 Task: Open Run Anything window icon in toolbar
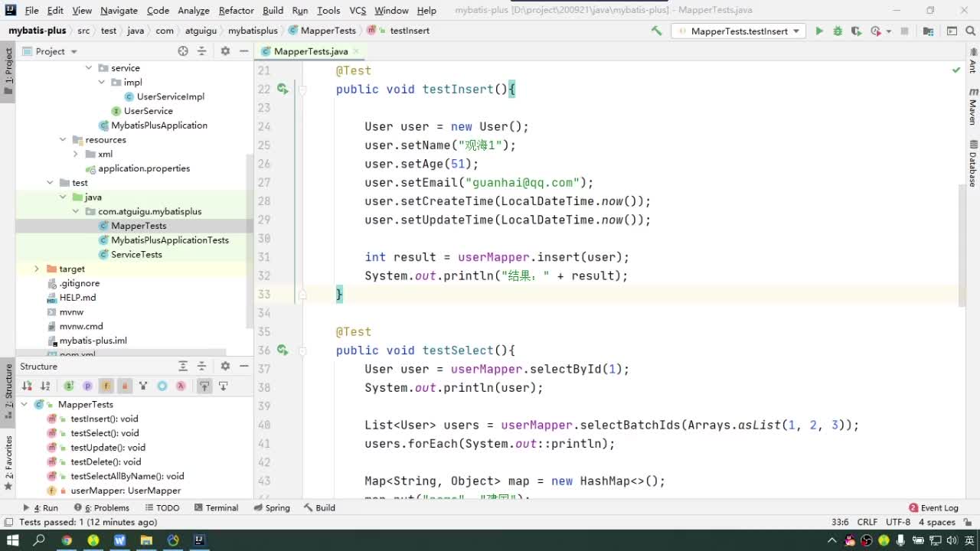point(952,31)
